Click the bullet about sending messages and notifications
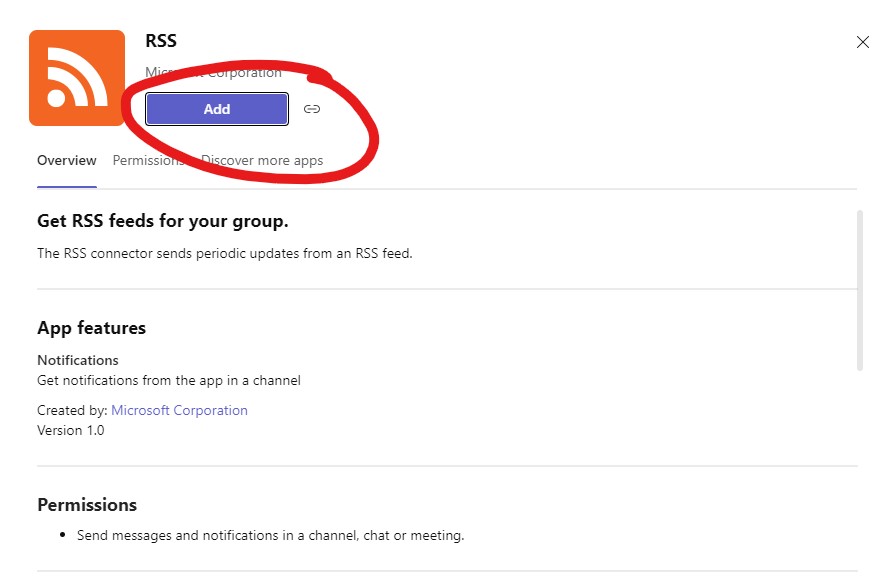 tap(270, 535)
